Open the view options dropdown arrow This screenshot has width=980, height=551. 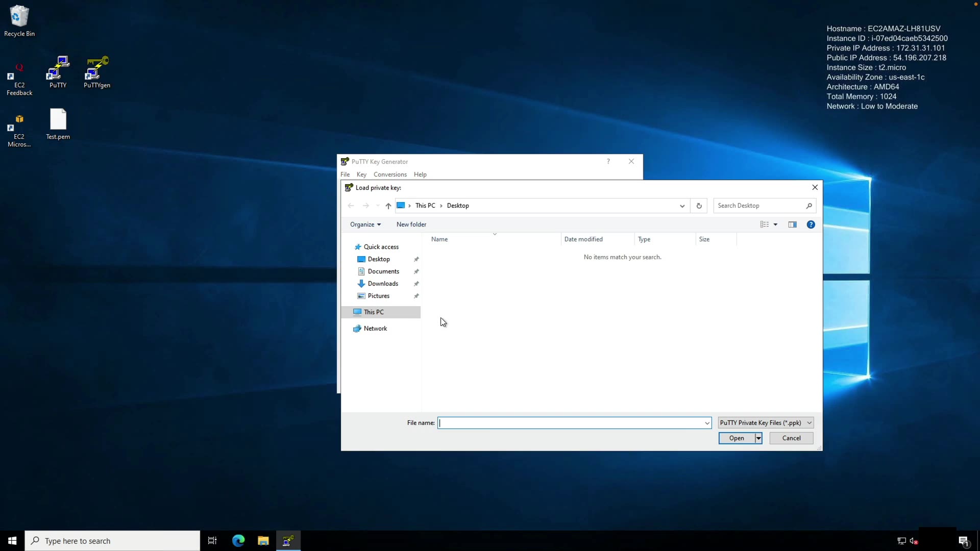pyautogui.click(x=775, y=224)
